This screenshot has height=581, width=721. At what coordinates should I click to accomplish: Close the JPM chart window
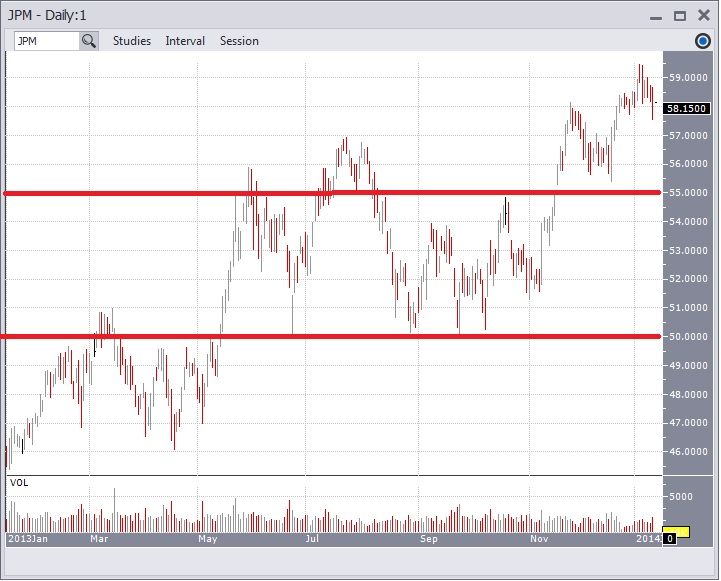click(x=704, y=16)
